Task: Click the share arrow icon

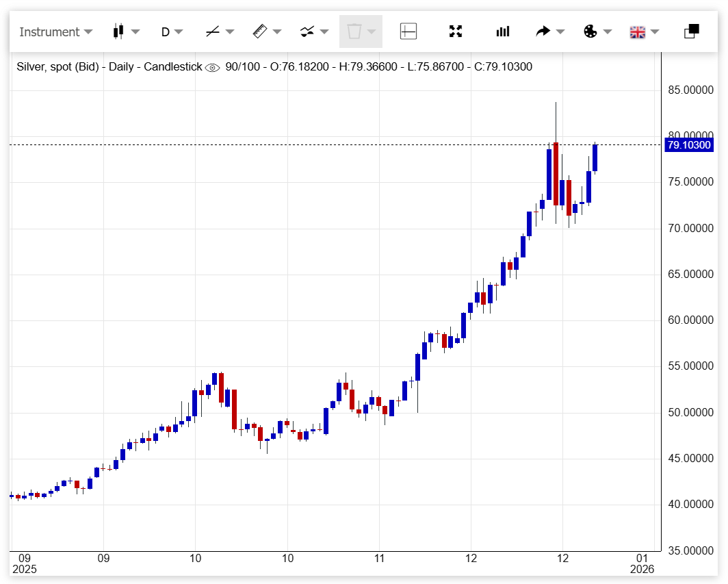Action: (543, 31)
